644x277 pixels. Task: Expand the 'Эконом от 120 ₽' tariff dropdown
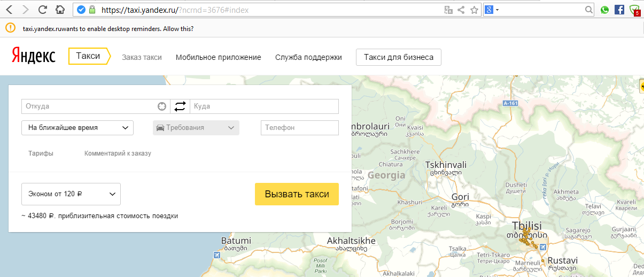tap(71, 194)
